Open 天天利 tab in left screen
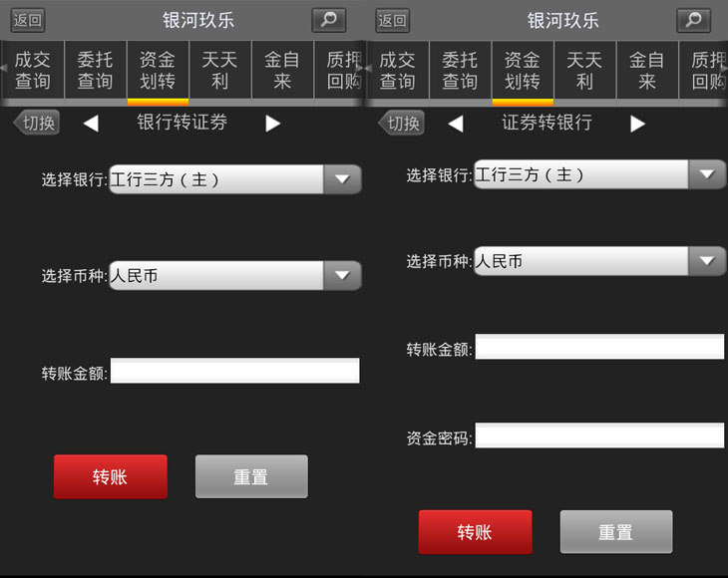Viewport: 728px width, 578px height. click(x=220, y=70)
